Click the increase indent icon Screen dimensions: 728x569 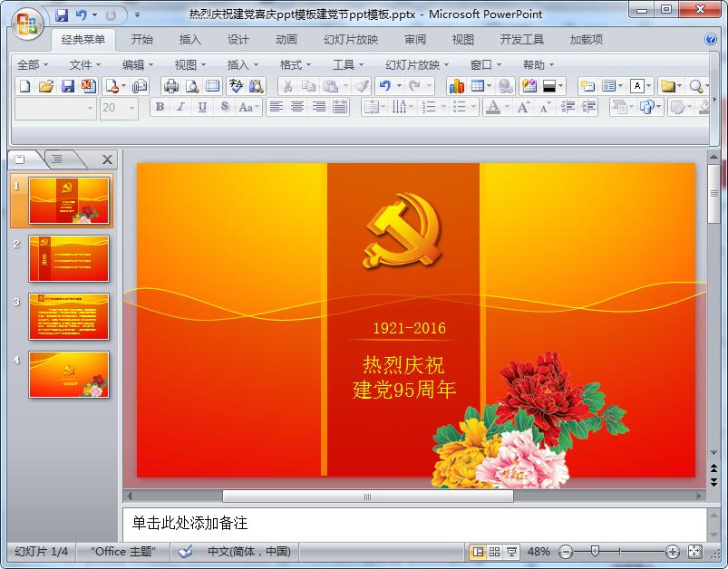[588, 107]
